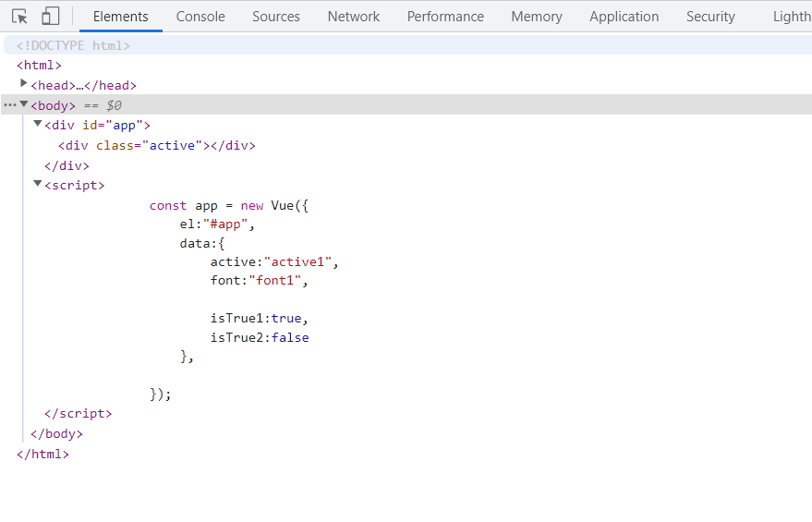Open the Security tab
Screen dimensions: 812x522
pyautogui.click(x=710, y=17)
